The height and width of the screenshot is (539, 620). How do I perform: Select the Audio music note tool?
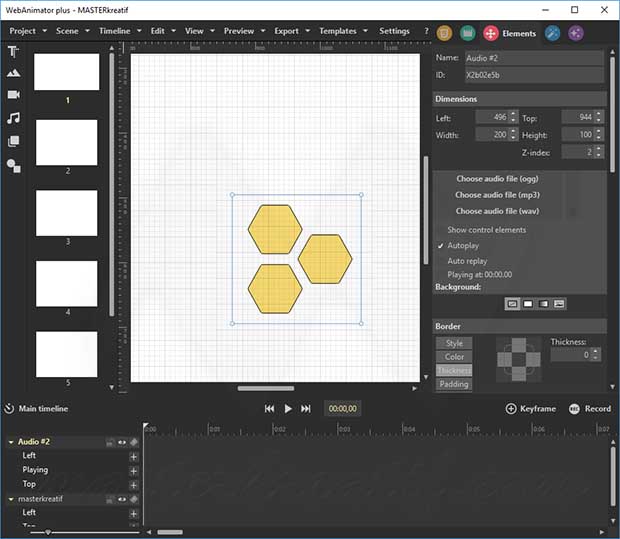13,118
